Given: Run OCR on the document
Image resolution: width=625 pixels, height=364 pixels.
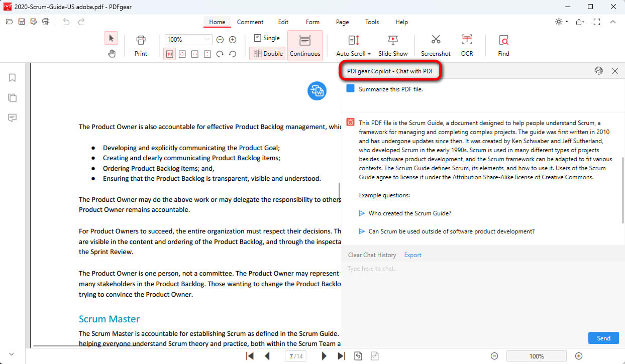Looking at the screenshot, I should point(467,44).
